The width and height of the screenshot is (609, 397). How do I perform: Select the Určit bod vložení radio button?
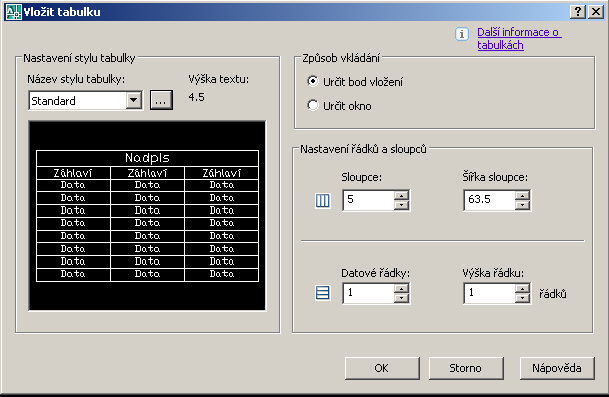click(313, 81)
